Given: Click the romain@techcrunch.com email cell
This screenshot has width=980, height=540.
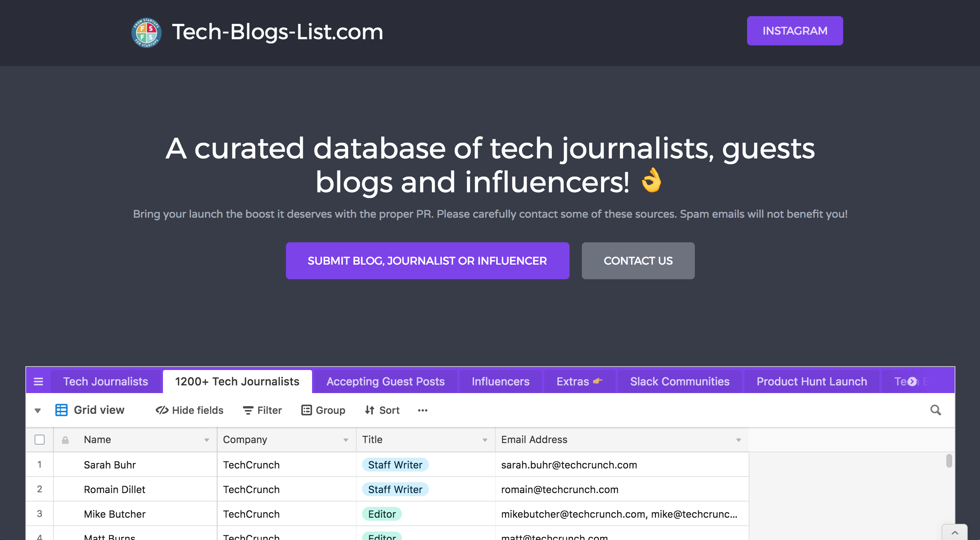Looking at the screenshot, I should pos(622,489).
